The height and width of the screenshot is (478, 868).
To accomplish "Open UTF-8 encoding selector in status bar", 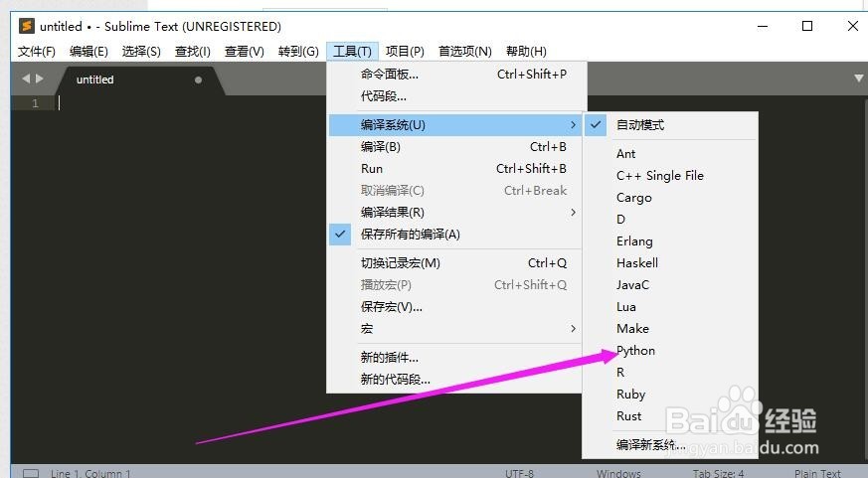I will pyautogui.click(x=519, y=474).
